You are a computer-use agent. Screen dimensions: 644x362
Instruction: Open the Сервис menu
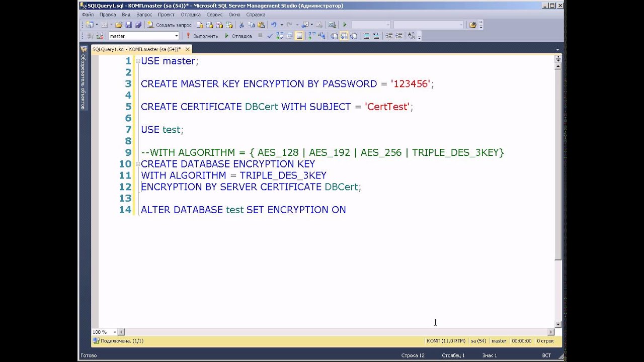(214, 15)
